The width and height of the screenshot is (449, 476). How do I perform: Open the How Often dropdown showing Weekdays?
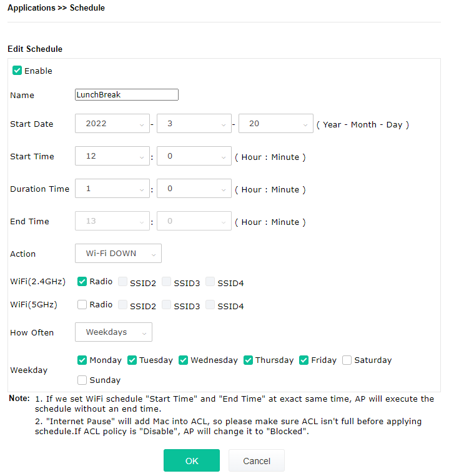(x=114, y=332)
